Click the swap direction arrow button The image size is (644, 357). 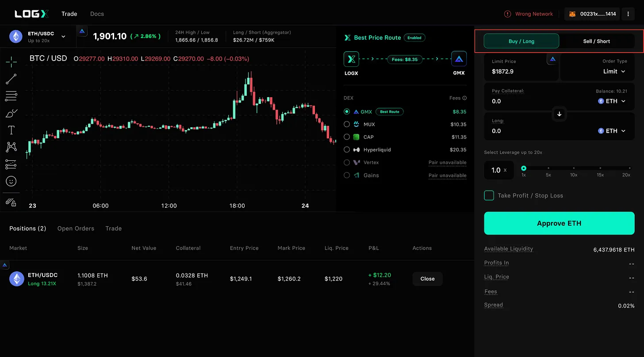point(559,114)
